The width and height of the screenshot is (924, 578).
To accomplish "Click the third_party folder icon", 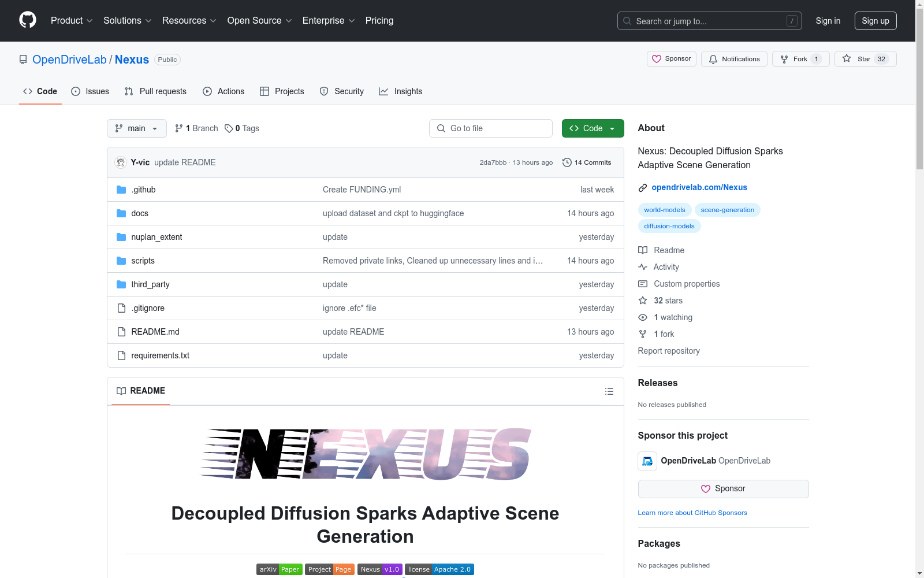I will click(121, 284).
